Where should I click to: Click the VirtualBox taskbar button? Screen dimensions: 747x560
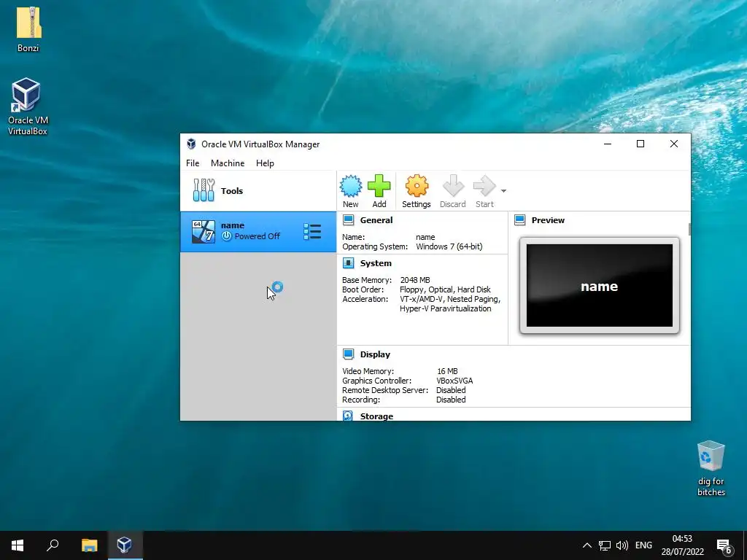click(x=125, y=545)
